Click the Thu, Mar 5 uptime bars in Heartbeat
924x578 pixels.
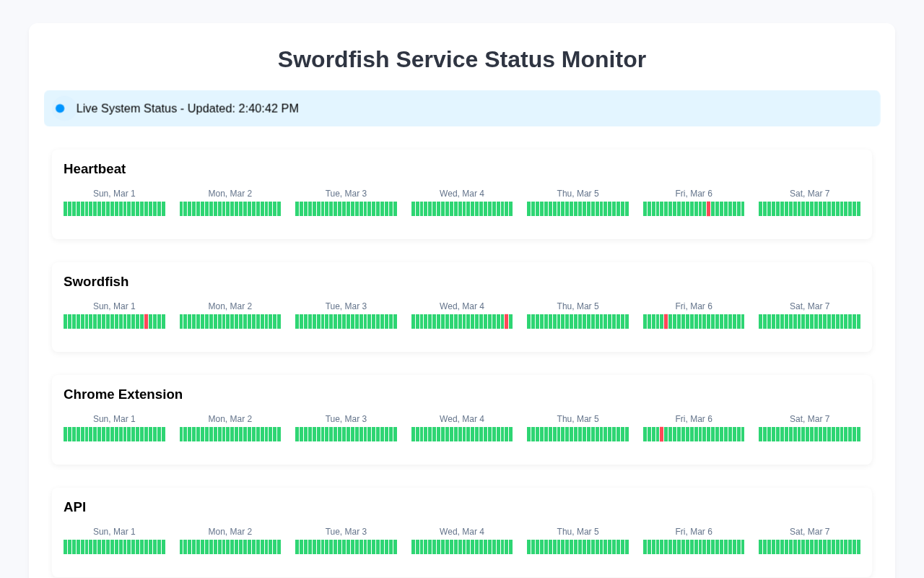(x=577, y=209)
